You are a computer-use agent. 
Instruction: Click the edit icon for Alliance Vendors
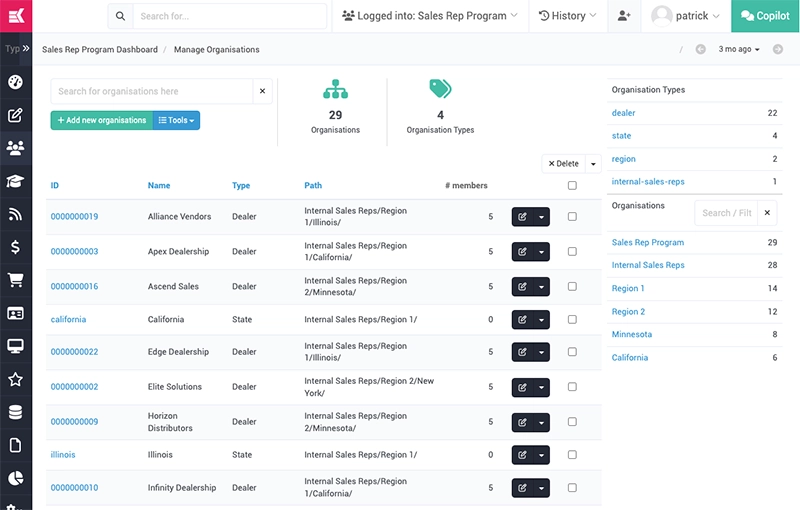pyautogui.click(x=522, y=217)
